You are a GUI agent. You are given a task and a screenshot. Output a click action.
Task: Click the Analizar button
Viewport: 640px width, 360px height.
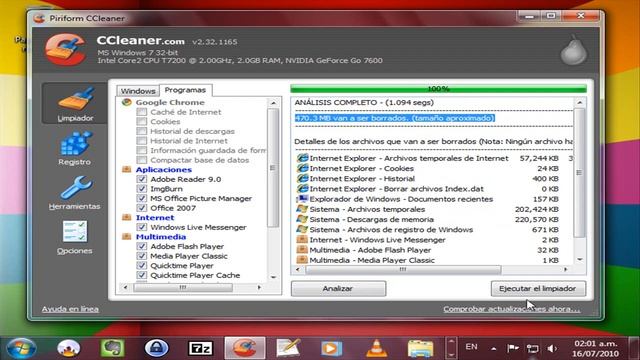338,289
